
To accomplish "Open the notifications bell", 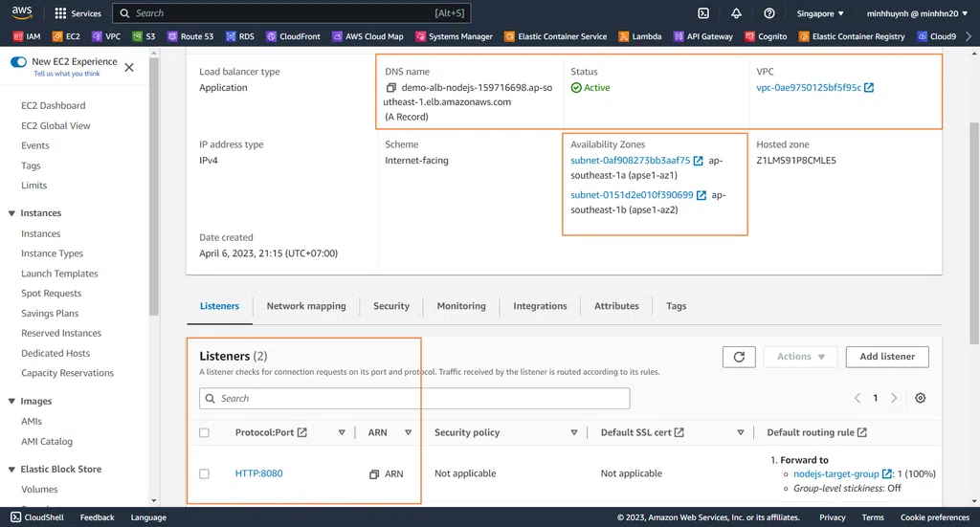I will click(736, 13).
